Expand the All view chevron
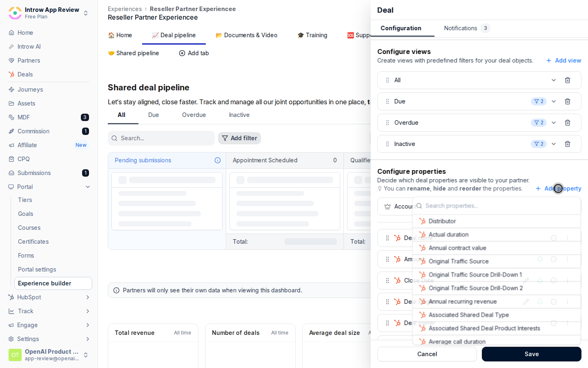Image resolution: width=588 pixels, height=368 pixels. (x=554, y=80)
